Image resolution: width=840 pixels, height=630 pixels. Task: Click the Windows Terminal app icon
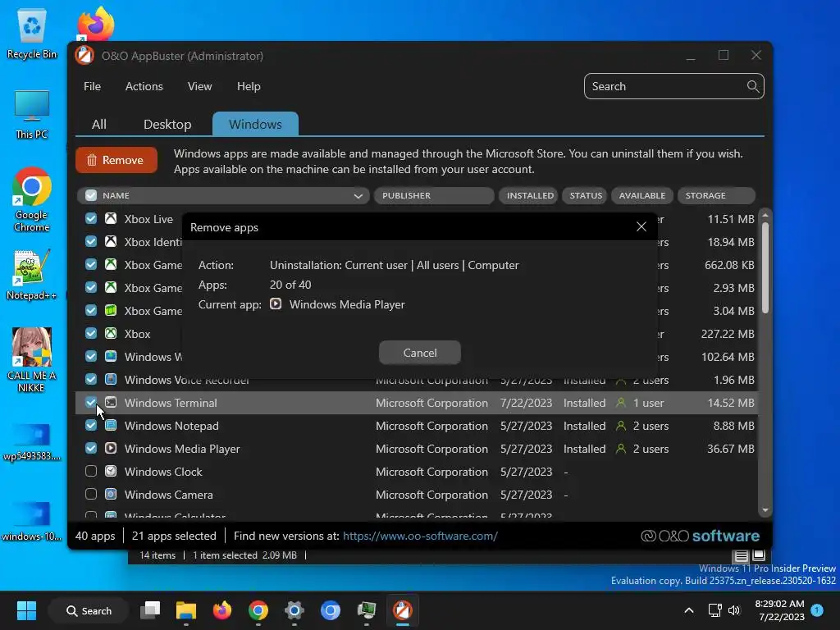[111, 402]
